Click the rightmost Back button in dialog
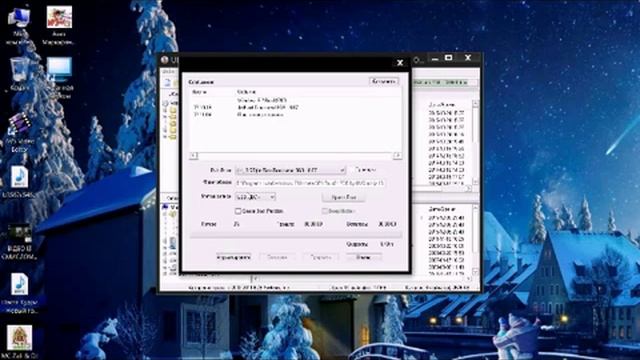Image resolution: width=640 pixels, height=360 pixels. click(x=364, y=258)
